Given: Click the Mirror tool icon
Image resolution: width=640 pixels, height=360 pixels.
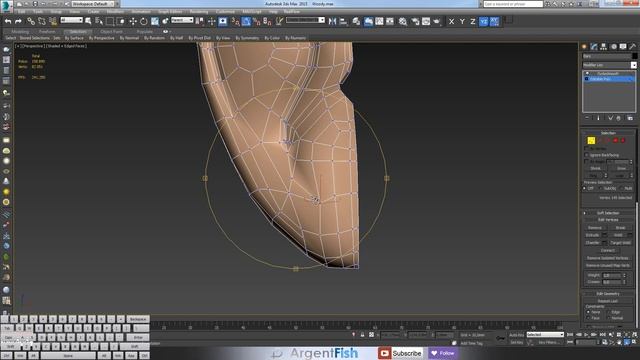Looking at the screenshot, I should pyautogui.click(x=332, y=21).
